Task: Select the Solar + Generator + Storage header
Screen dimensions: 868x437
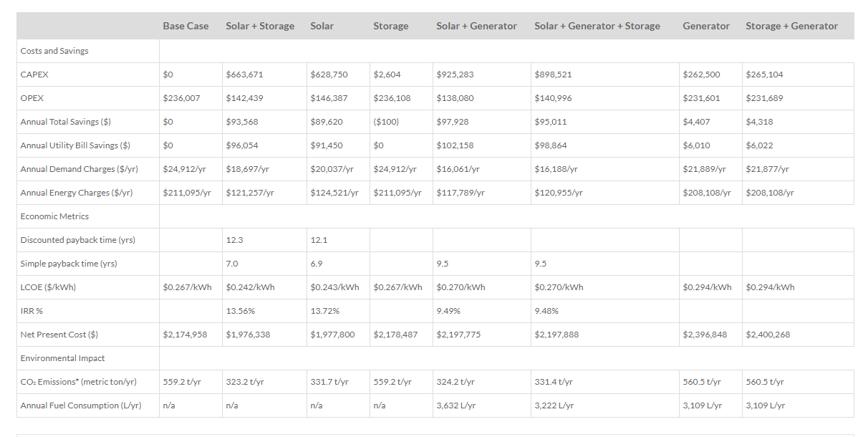Action: tap(597, 26)
